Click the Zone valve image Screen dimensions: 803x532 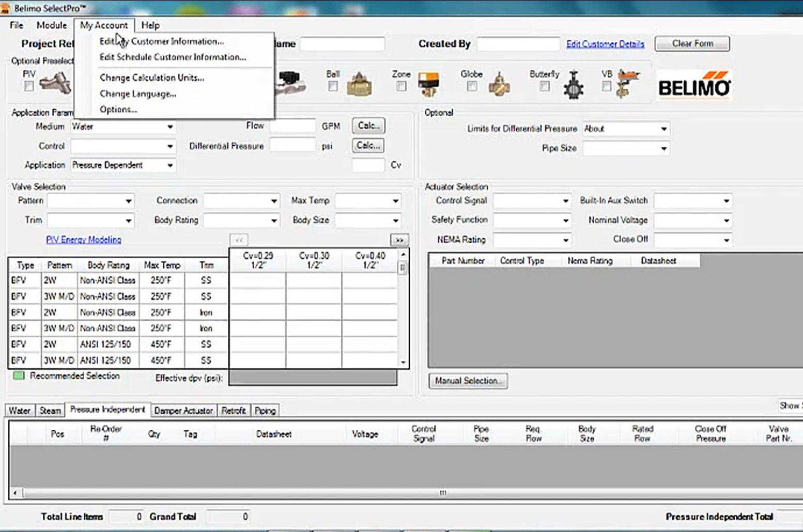(x=429, y=85)
